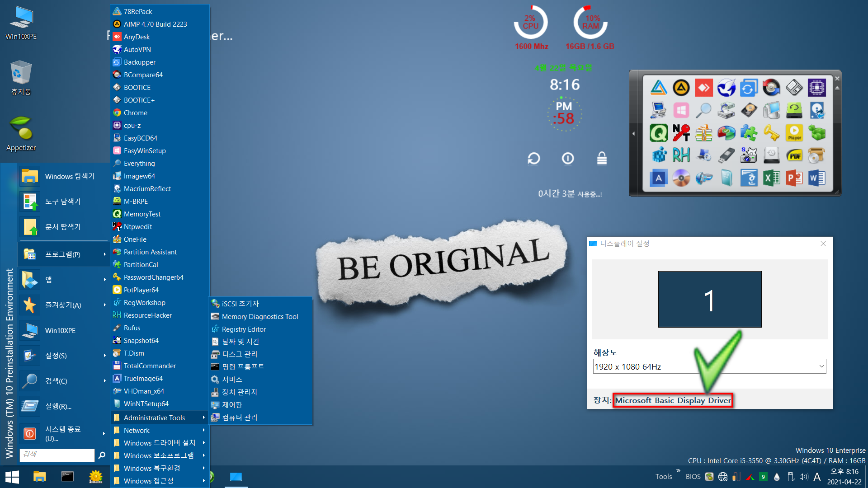Expand the Network folder submenu
This screenshot has height=488, width=868.
click(x=160, y=431)
